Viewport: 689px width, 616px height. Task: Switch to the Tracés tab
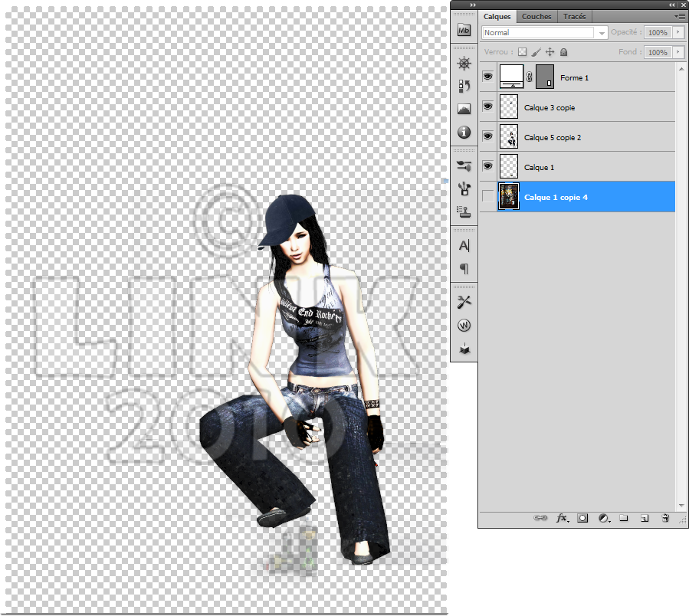coord(574,16)
